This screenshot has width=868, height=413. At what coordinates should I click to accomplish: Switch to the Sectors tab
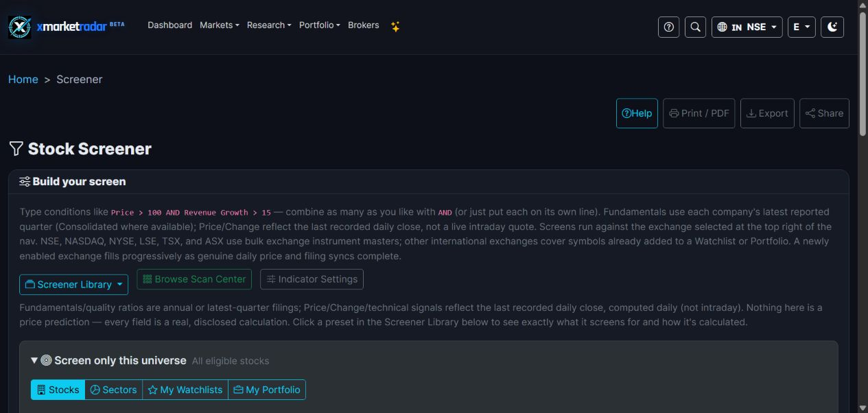[113, 390]
